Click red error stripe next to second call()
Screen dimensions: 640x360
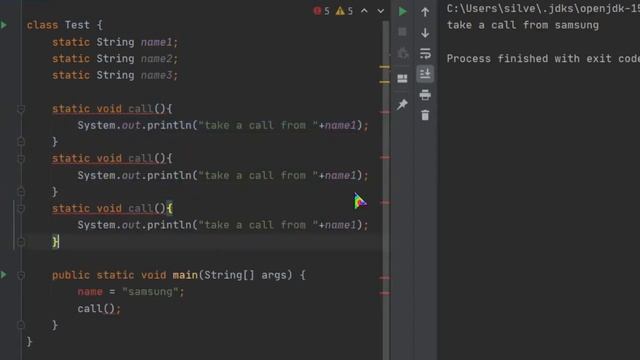[384, 157]
